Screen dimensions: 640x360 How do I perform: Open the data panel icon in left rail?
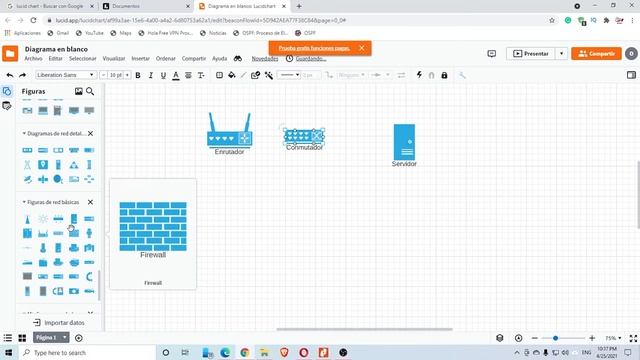pyautogui.click(x=7, y=106)
